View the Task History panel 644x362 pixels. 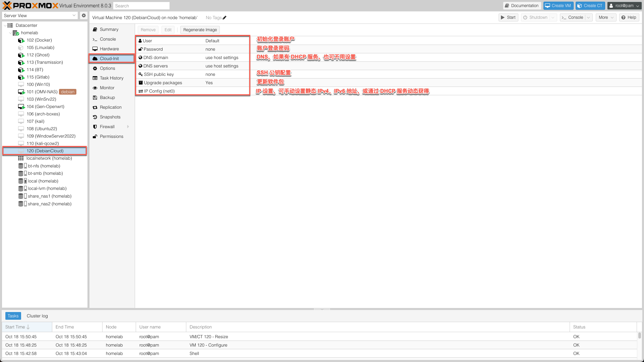click(x=111, y=78)
